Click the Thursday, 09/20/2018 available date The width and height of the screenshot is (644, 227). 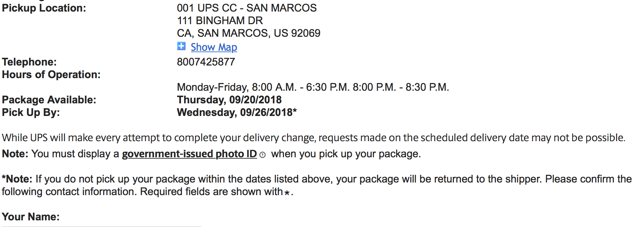229,100
